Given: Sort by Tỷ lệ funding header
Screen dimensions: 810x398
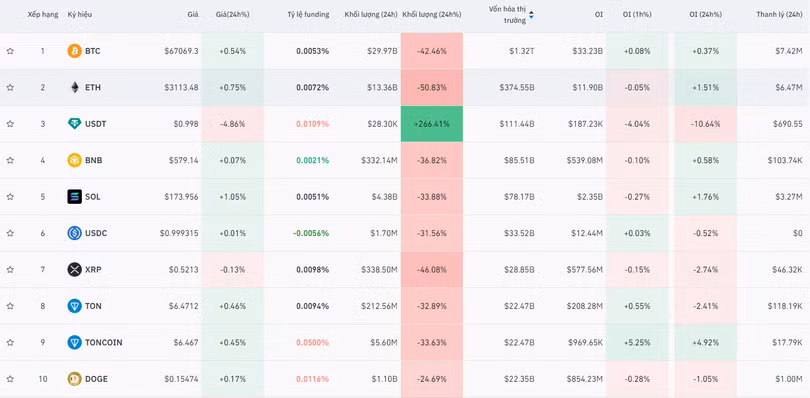Looking at the screenshot, I should click(x=308, y=14).
